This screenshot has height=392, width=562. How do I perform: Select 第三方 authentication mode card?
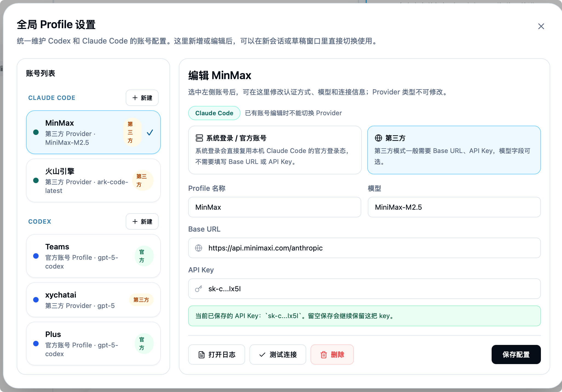pyautogui.click(x=454, y=150)
